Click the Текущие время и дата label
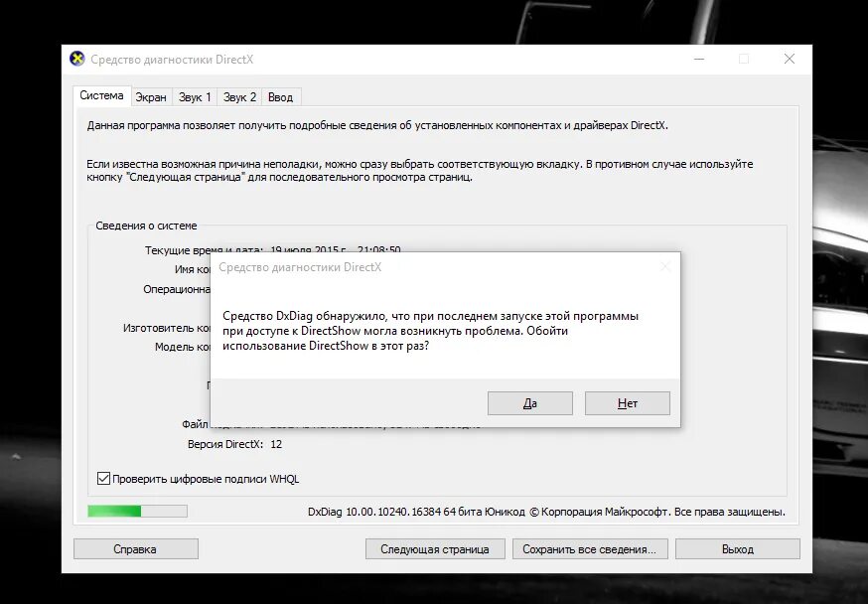This screenshot has width=868, height=604. (204, 250)
